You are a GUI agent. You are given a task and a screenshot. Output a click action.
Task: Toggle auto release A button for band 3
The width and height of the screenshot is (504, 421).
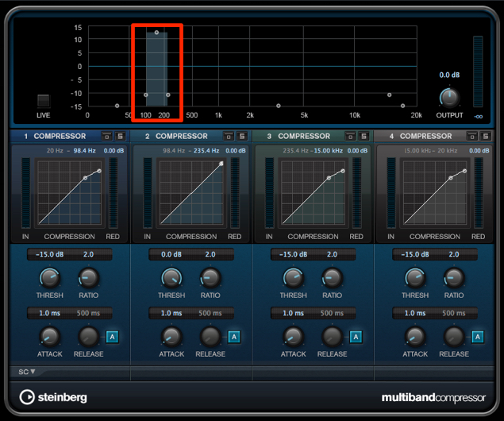pyautogui.click(x=356, y=337)
